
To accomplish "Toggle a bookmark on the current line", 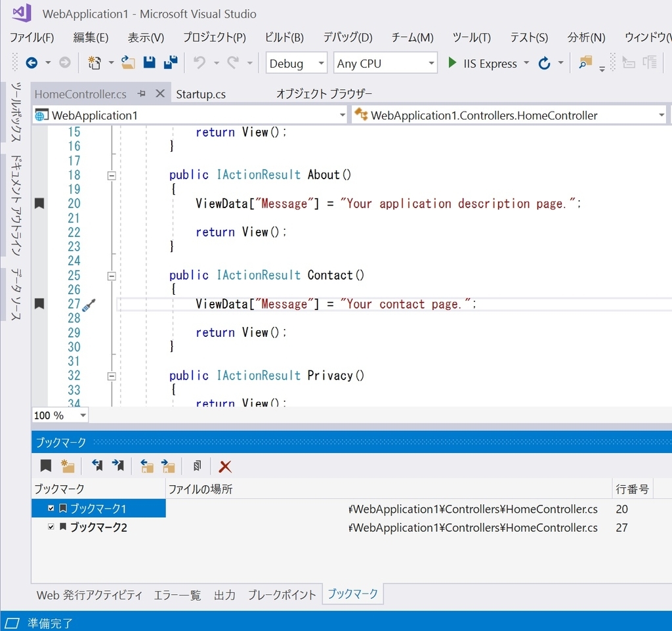I will (x=45, y=466).
